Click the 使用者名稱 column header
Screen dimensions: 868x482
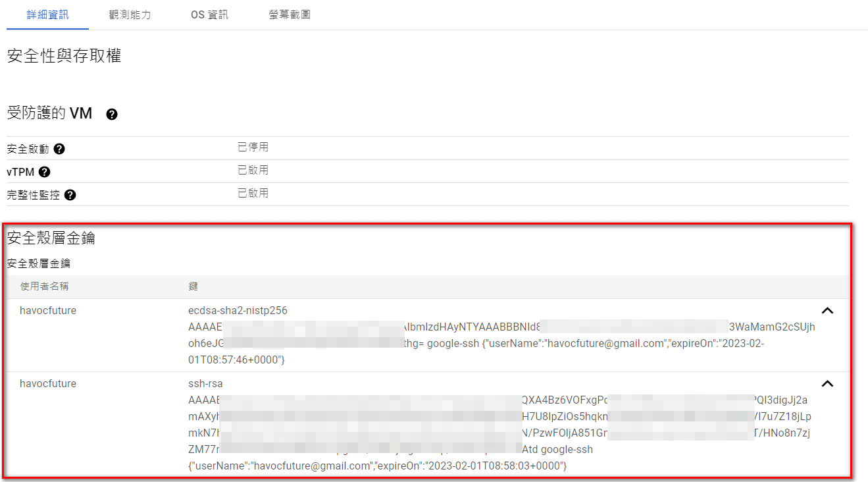click(45, 286)
